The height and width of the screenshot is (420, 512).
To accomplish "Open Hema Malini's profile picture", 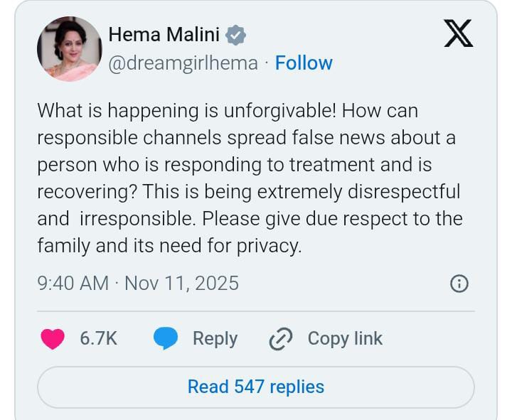I will (x=70, y=49).
